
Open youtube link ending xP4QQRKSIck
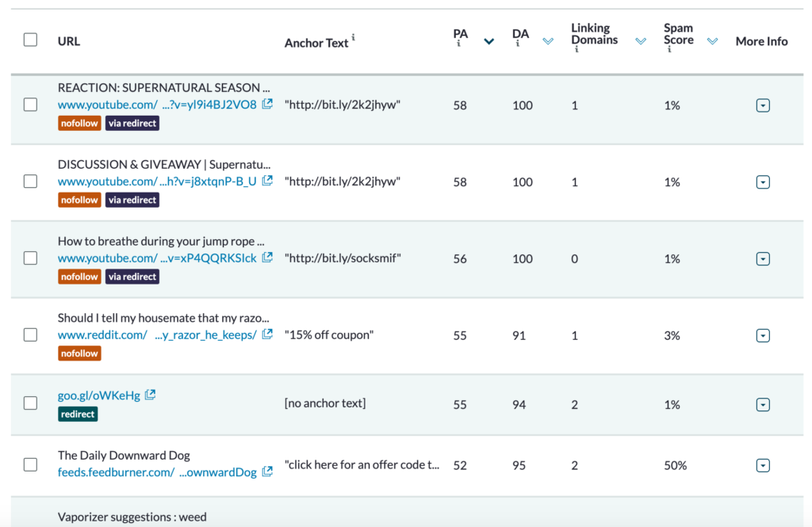[157, 258]
